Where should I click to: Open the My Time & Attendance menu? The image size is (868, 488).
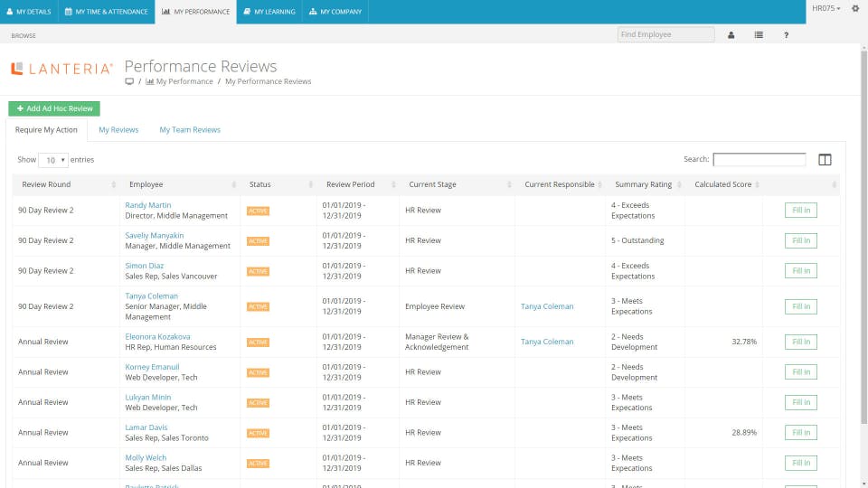tap(107, 12)
